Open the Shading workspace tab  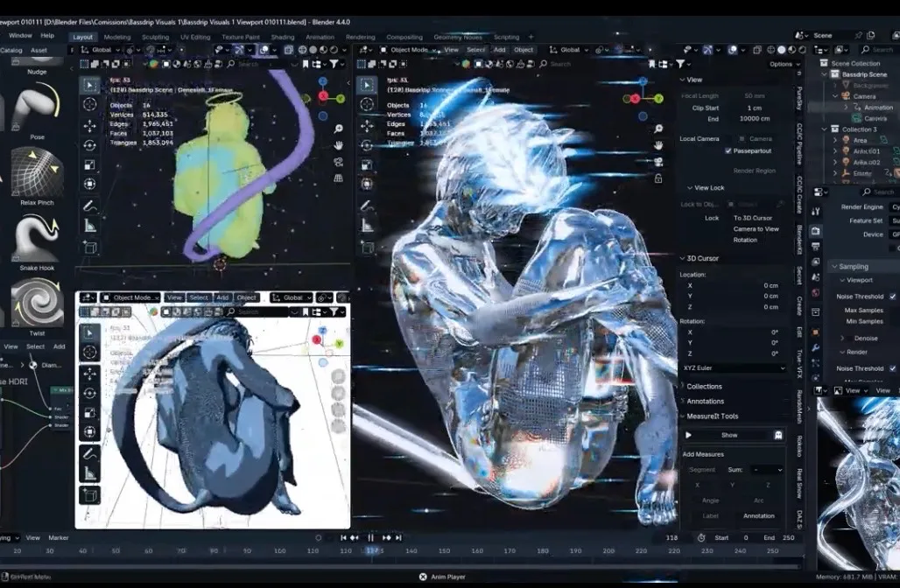pyautogui.click(x=282, y=38)
